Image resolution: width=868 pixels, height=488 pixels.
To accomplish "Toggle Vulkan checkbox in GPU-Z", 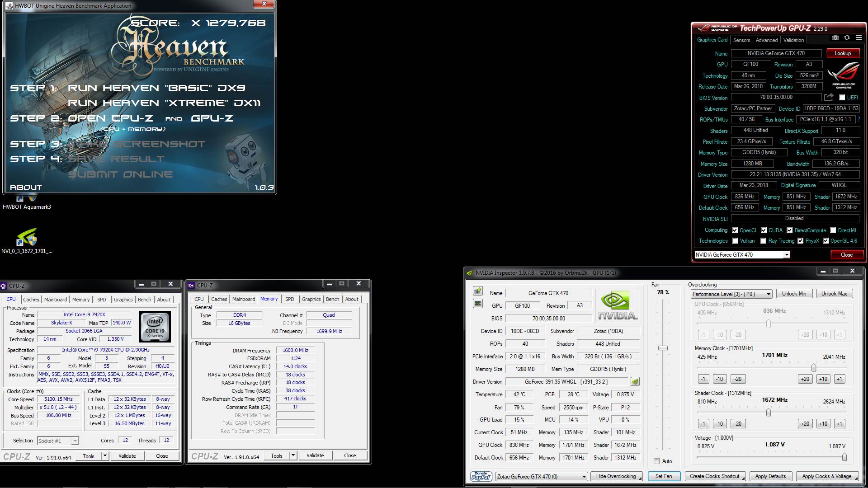I will point(735,241).
